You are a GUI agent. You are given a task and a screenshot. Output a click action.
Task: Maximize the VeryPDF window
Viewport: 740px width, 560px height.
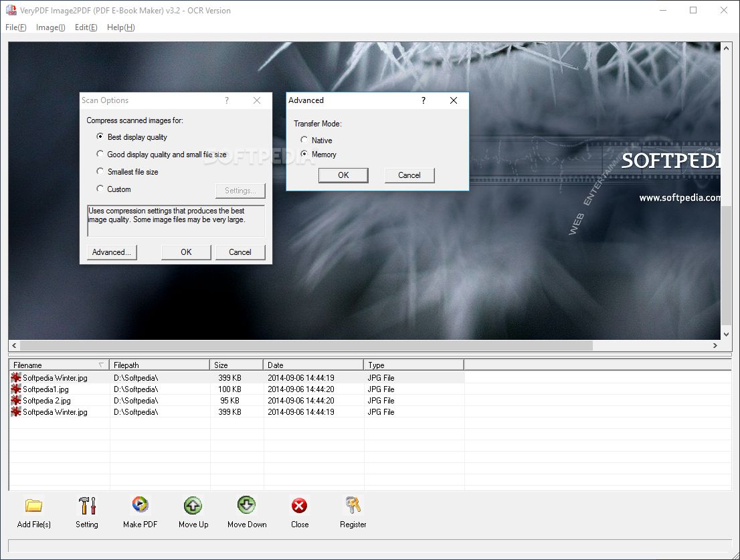[x=692, y=10]
